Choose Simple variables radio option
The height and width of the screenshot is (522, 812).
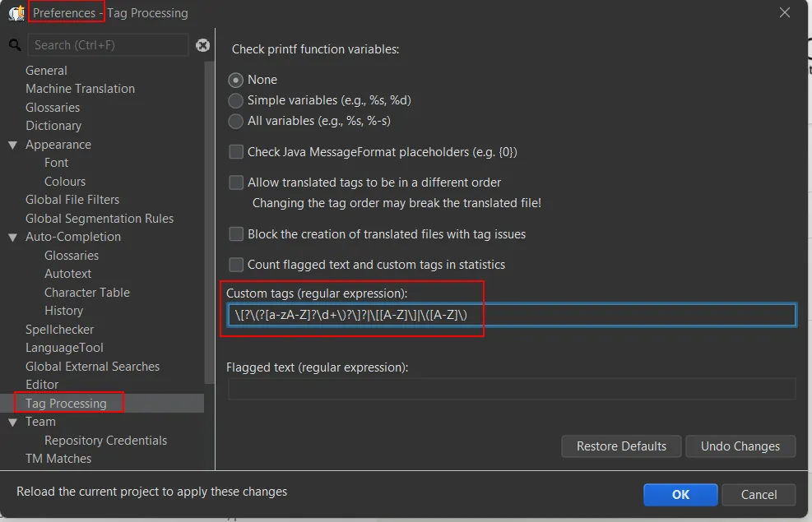[x=236, y=100]
